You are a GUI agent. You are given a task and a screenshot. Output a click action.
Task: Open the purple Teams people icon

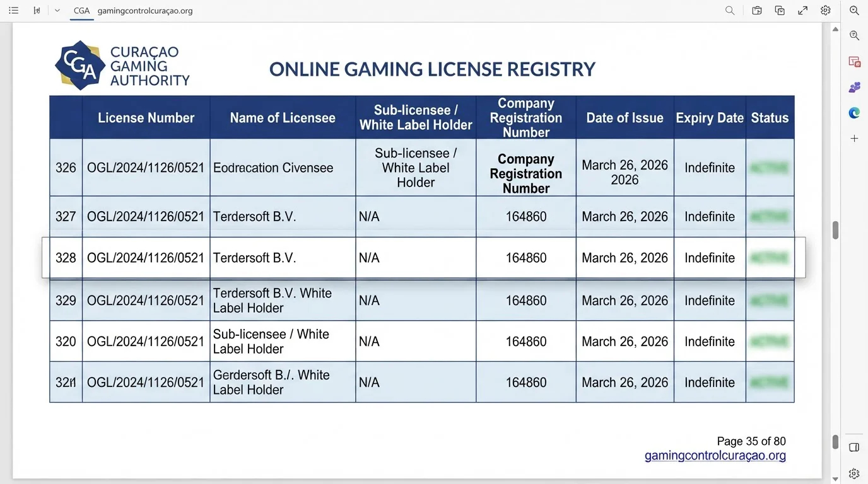coord(854,88)
